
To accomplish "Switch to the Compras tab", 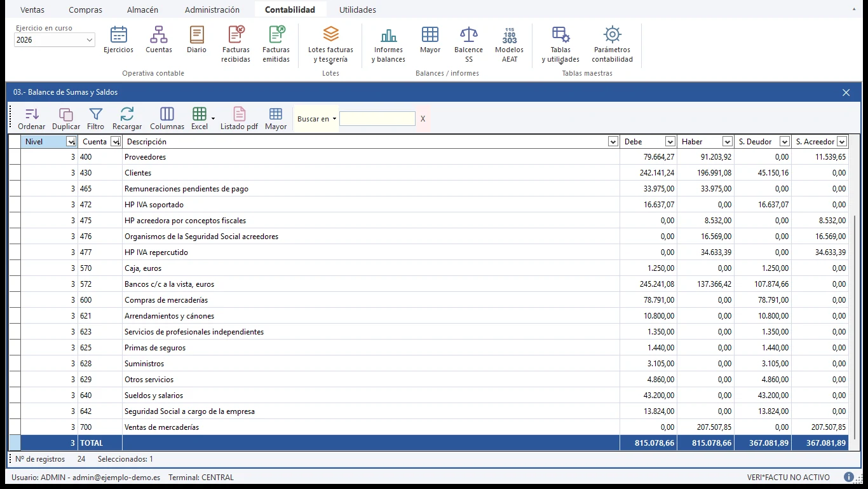I will 85,10.
